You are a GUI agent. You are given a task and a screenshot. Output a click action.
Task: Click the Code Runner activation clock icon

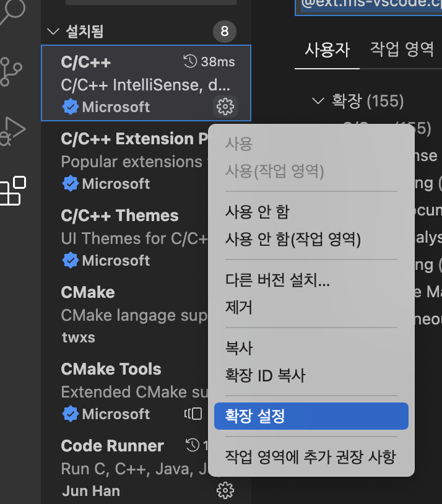(193, 445)
